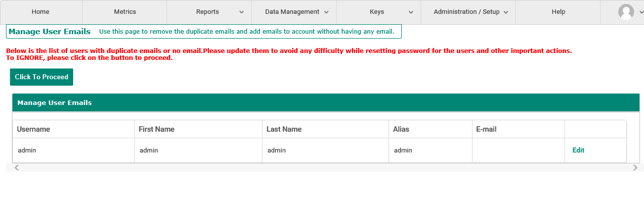Click the Click To Proceed button
644x204 pixels.
point(42,77)
